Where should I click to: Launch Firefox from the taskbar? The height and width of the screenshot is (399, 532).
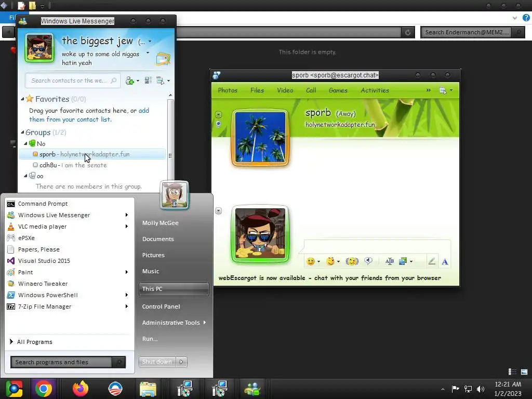click(81, 389)
